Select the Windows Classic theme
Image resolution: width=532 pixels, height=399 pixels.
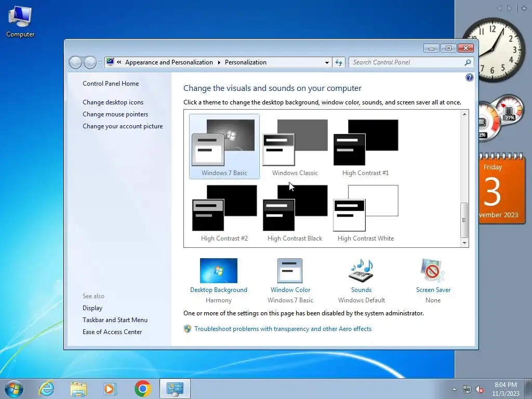[295, 146]
